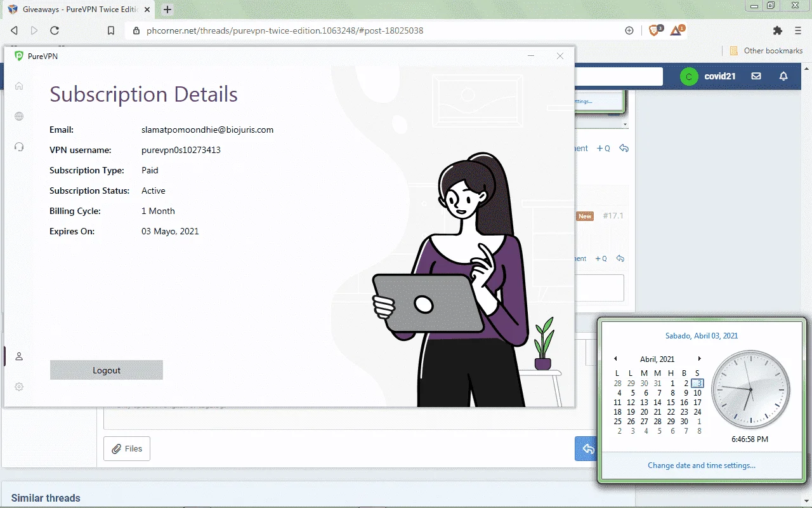Open the covid21 user account menu
The image size is (812, 508).
(x=708, y=76)
